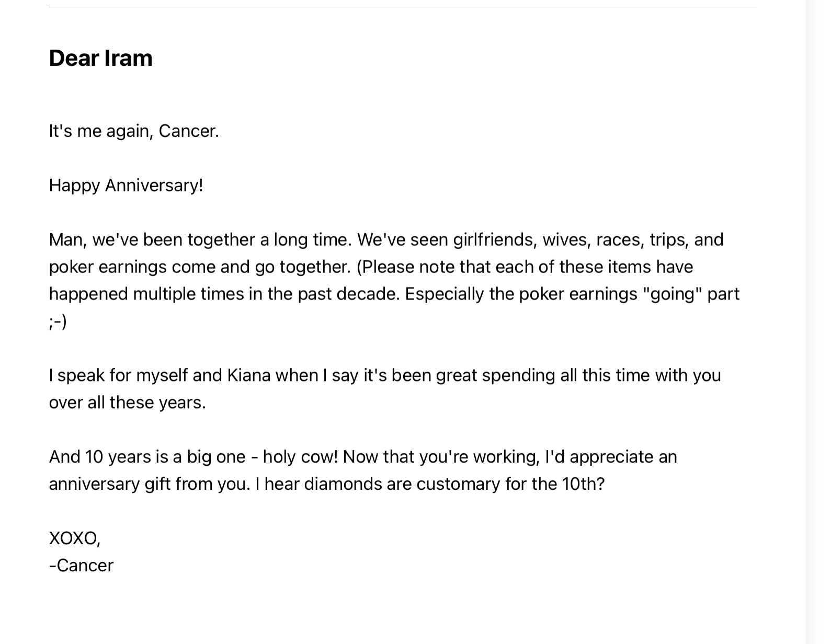Viewport: 831px width, 644px height.
Task: Click the horizontal divider line above heading
Action: [403, 7]
